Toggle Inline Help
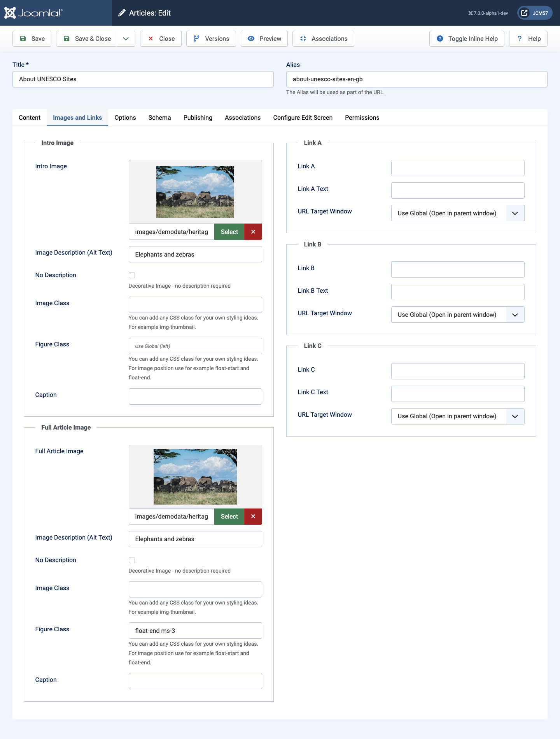 (467, 38)
